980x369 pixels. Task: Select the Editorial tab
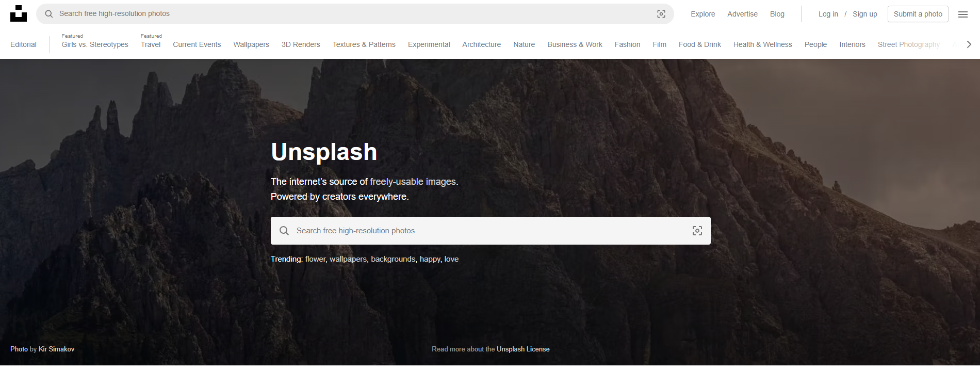pos(23,44)
